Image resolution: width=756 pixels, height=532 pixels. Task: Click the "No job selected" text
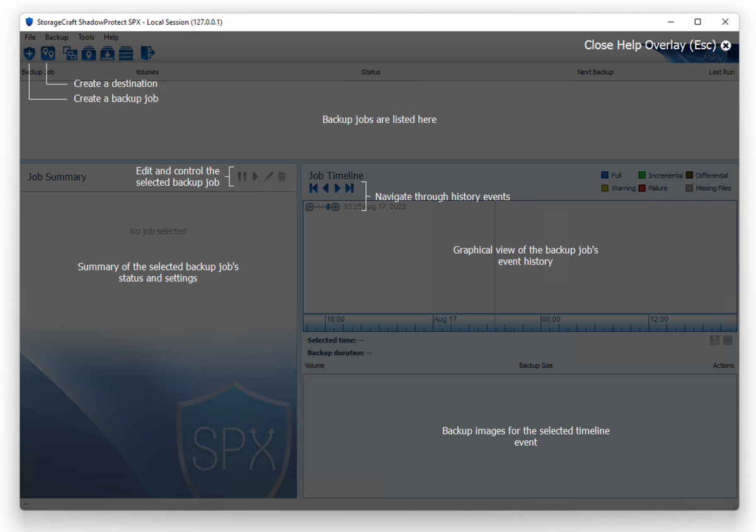point(158,232)
